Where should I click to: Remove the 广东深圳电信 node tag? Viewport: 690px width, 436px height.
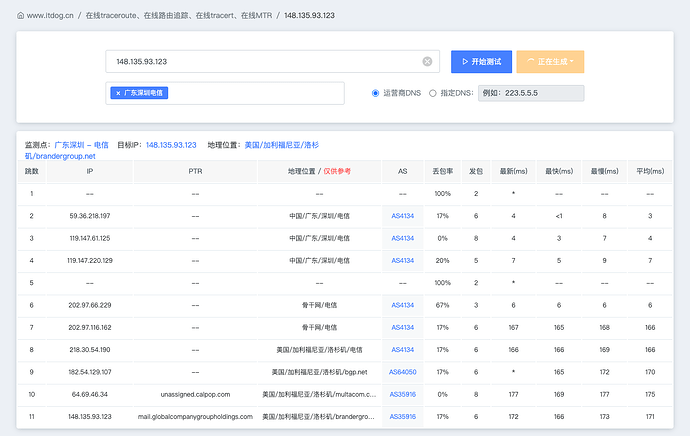point(118,93)
